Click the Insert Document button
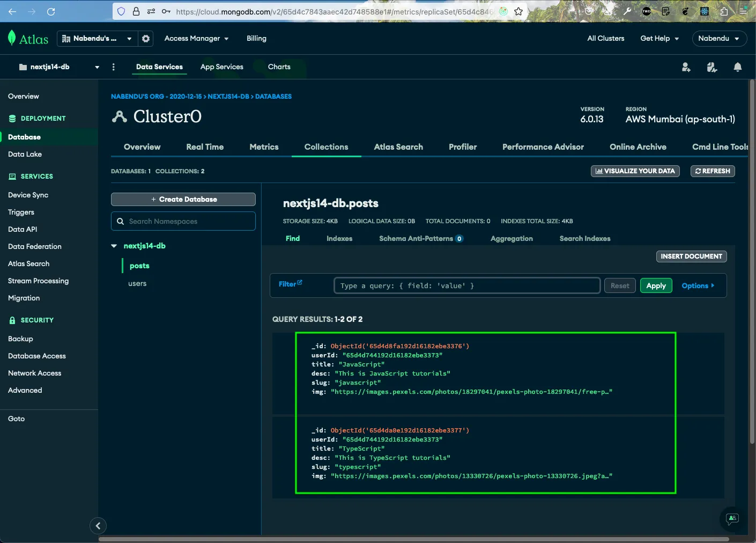The width and height of the screenshot is (756, 543). coord(691,256)
